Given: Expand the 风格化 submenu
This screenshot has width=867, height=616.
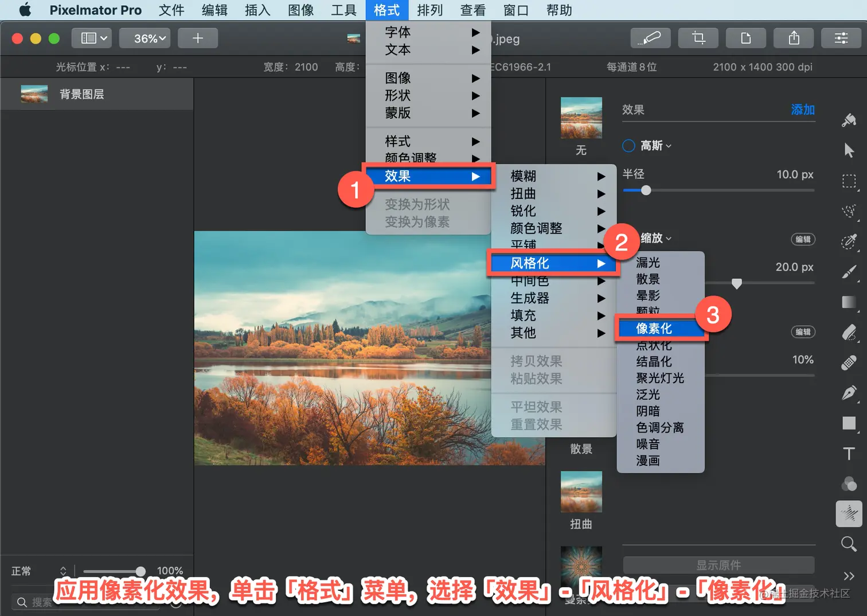Looking at the screenshot, I should click(554, 263).
